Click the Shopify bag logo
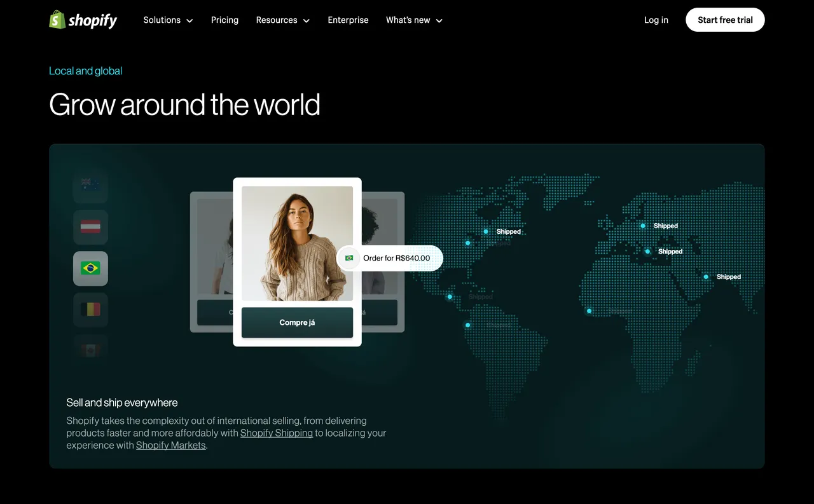 (57, 20)
